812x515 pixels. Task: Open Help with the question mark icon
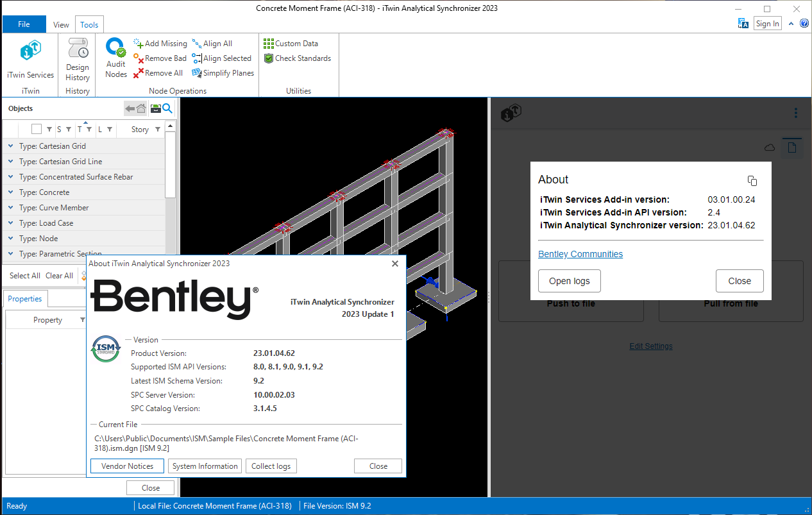[x=804, y=24]
